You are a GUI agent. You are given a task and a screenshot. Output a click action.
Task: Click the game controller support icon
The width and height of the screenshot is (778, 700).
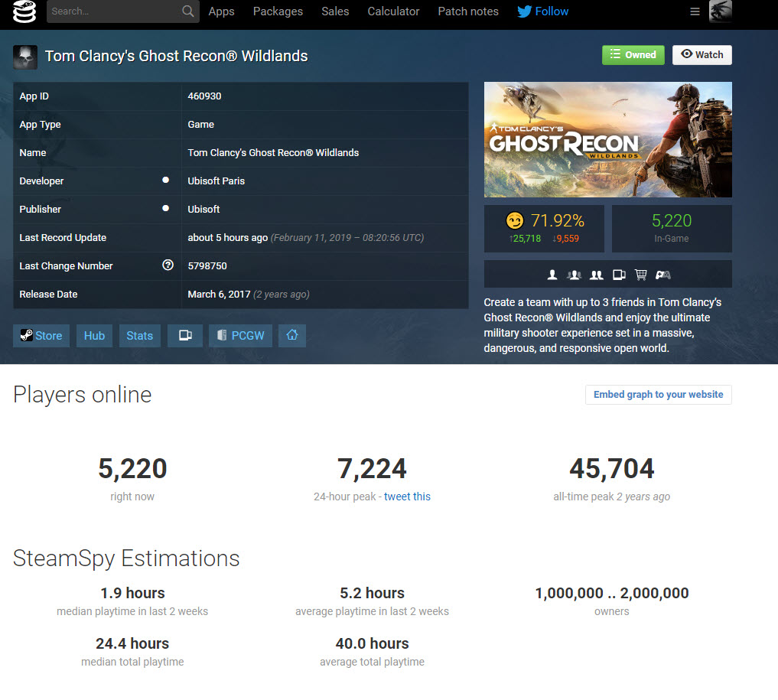pyautogui.click(x=663, y=275)
